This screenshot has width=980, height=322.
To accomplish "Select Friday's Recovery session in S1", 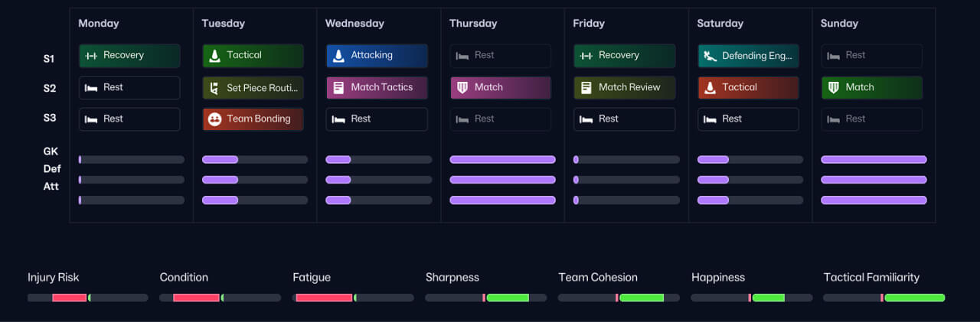I will tap(624, 56).
